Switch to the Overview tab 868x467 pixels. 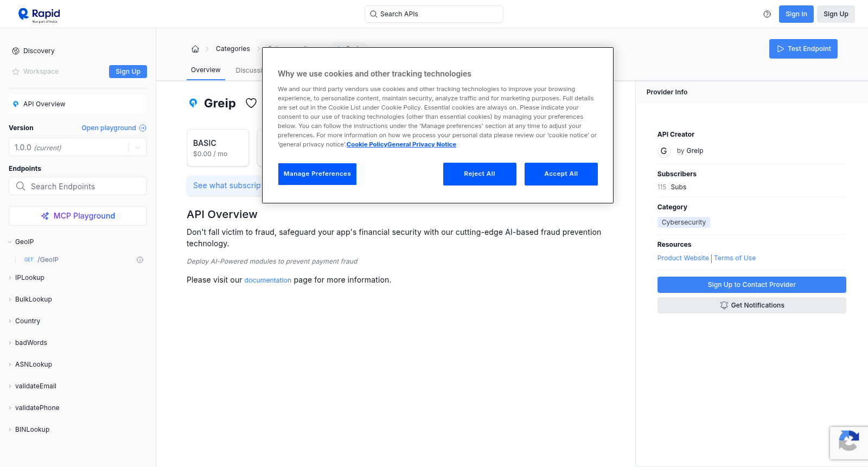pyautogui.click(x=206, y=70)
